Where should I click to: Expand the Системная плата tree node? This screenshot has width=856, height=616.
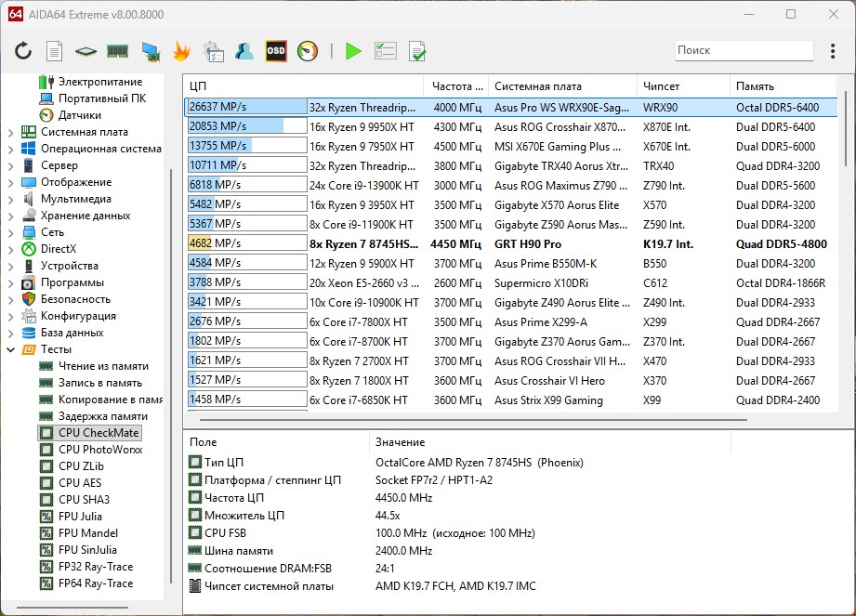click(10, 132)
